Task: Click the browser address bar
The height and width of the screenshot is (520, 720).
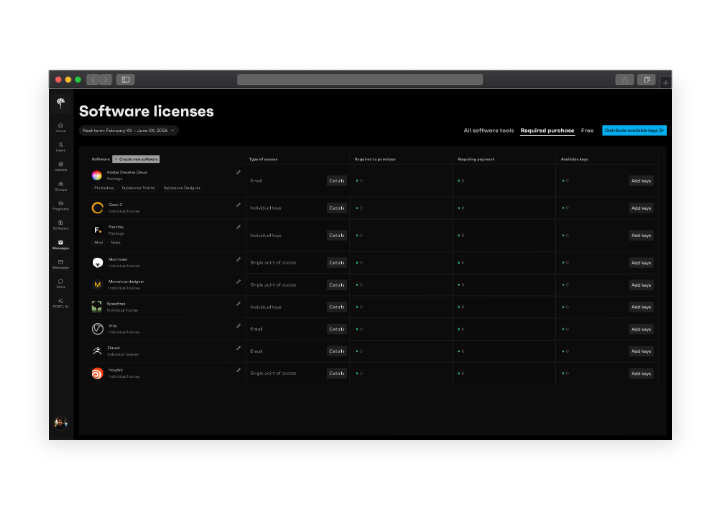Action: (x=360, y=79)
